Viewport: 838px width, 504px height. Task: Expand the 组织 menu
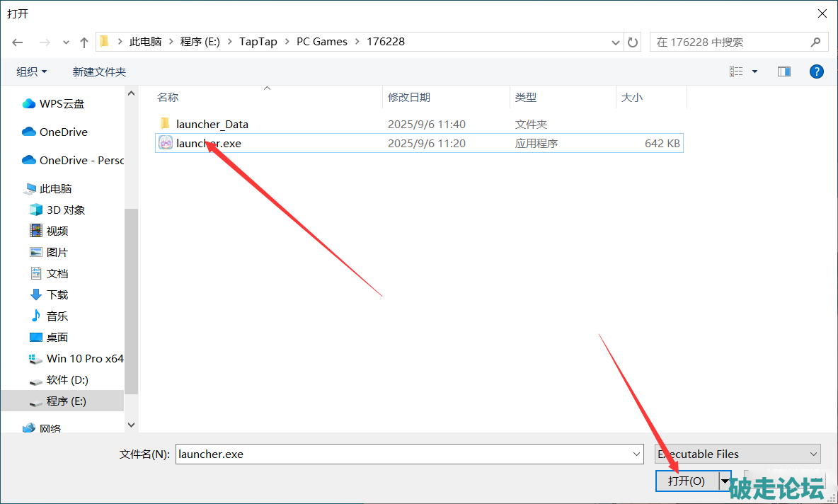tap(32, 71)
